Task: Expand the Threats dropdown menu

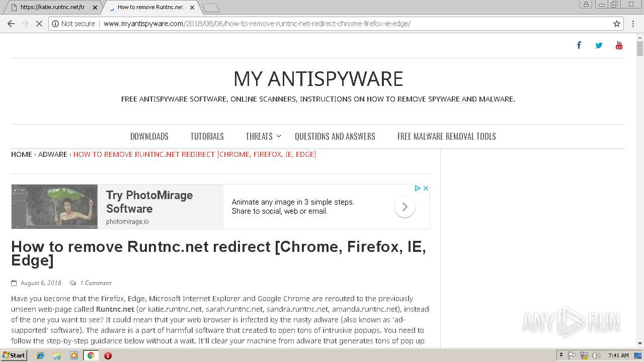Action: click(x=263, y=136)
